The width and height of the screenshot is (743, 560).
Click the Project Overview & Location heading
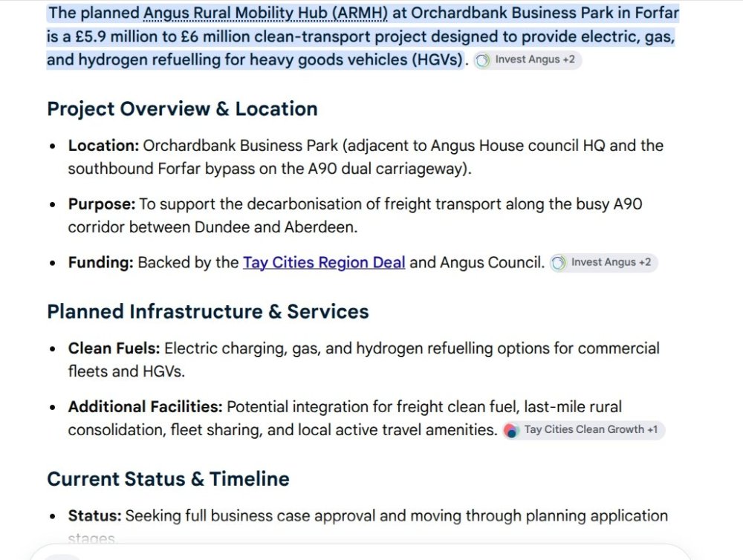click(x=183, y=109)
